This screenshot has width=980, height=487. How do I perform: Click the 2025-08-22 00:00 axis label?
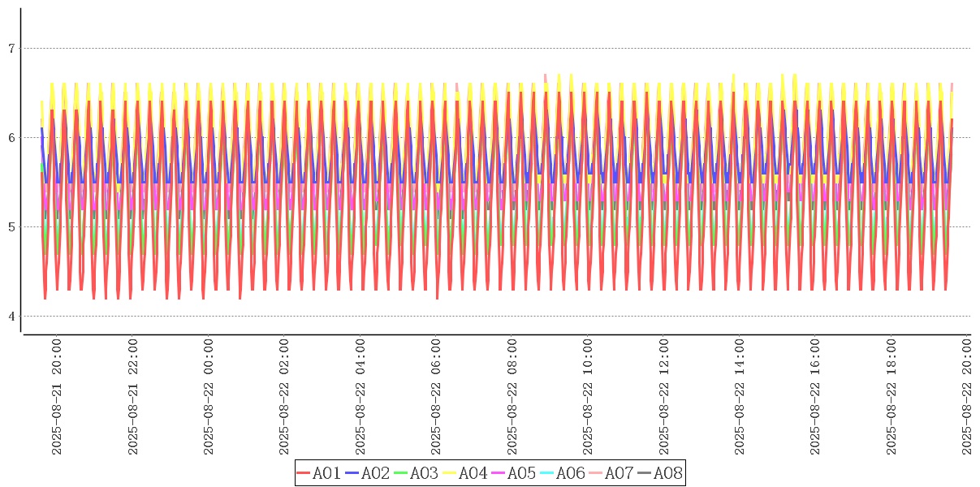pos(209,397)
